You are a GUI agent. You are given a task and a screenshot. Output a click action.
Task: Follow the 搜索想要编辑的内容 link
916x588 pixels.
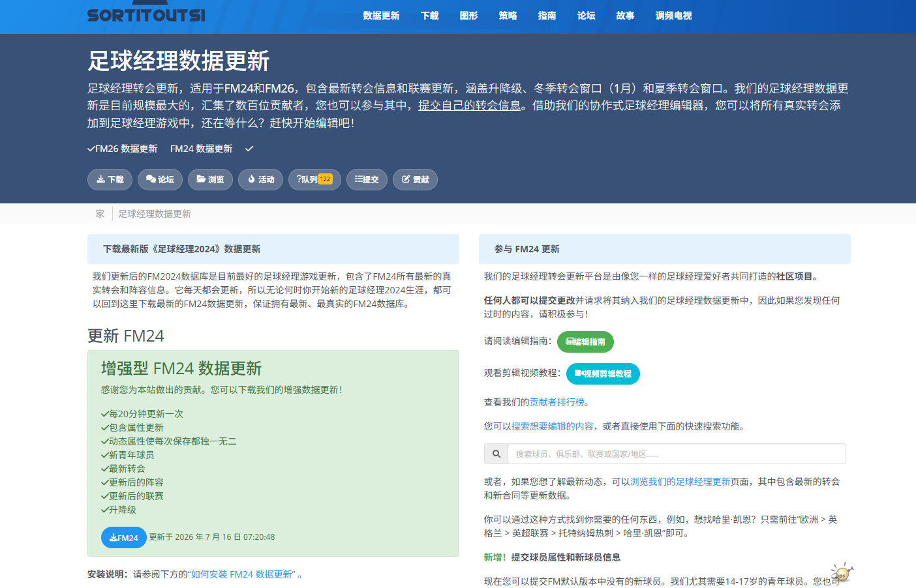click(x=552, y=426)
